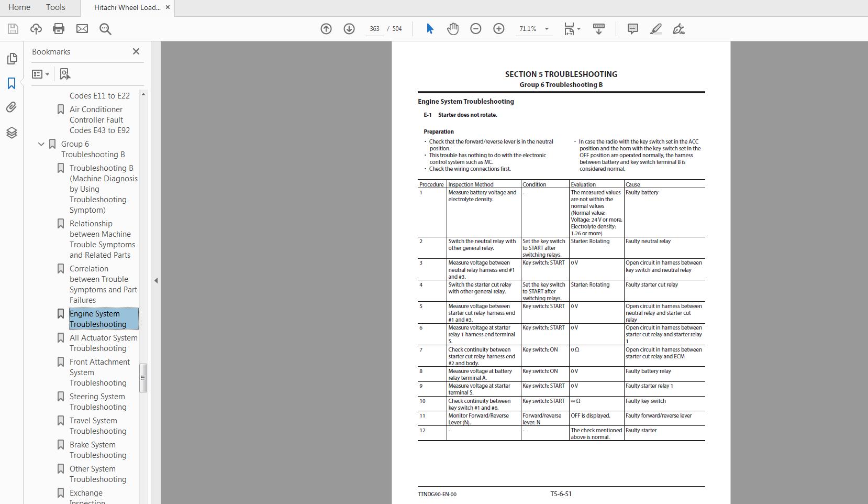Toggle the Selection tool active
This screenshot has height=504, width=868.
coord(429,29)
